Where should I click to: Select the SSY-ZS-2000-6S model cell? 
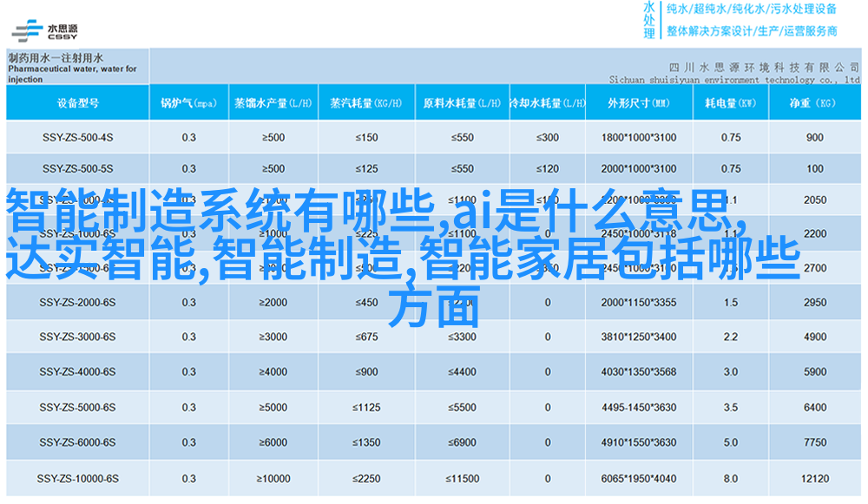coord(77,303)
